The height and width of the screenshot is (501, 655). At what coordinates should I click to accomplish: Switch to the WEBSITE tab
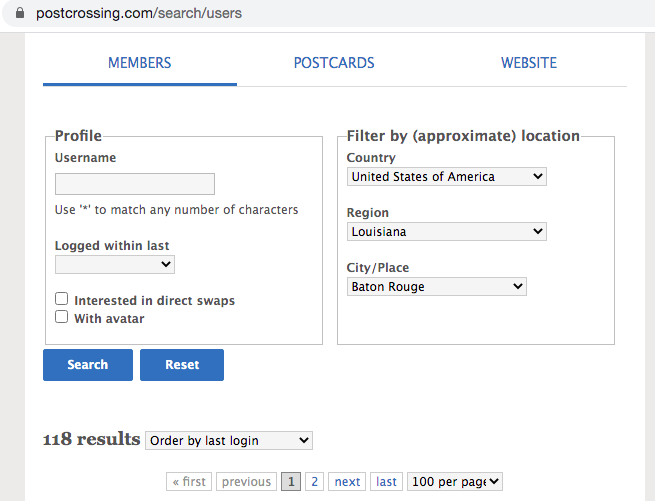click(529, 63)
